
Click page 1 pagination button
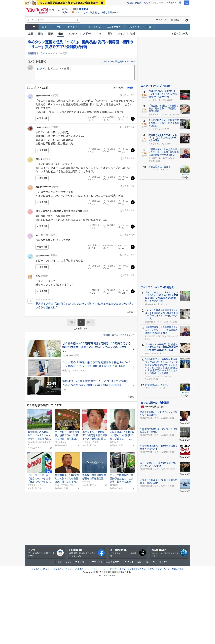81,322
